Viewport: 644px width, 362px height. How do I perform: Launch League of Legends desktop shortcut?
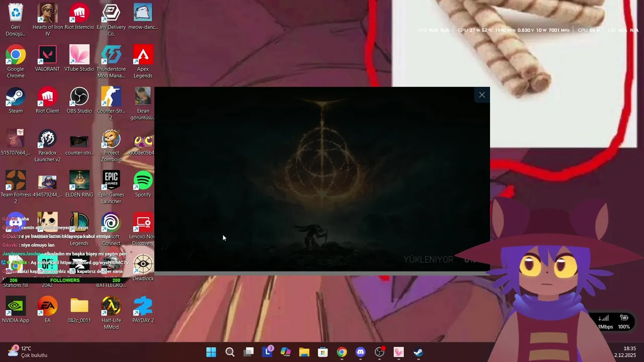point(79,229)
